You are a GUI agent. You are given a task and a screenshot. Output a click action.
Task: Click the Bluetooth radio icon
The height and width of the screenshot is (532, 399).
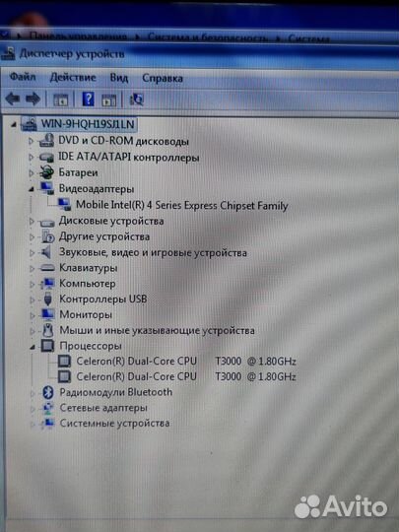[48, 392]
